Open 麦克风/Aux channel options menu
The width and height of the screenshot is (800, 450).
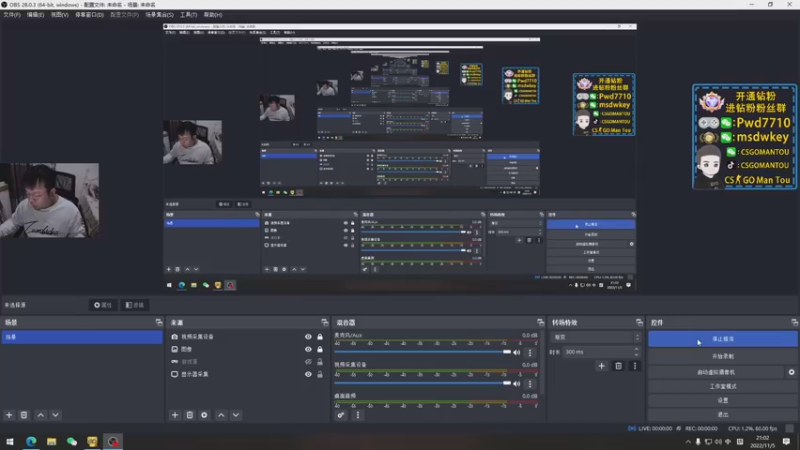click(x=530, y=352)
